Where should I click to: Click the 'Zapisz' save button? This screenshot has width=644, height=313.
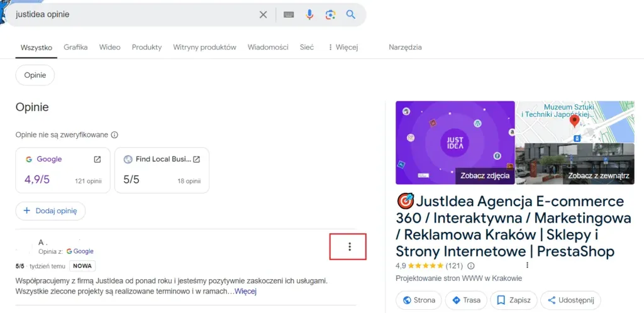click(x=514, y=300)
